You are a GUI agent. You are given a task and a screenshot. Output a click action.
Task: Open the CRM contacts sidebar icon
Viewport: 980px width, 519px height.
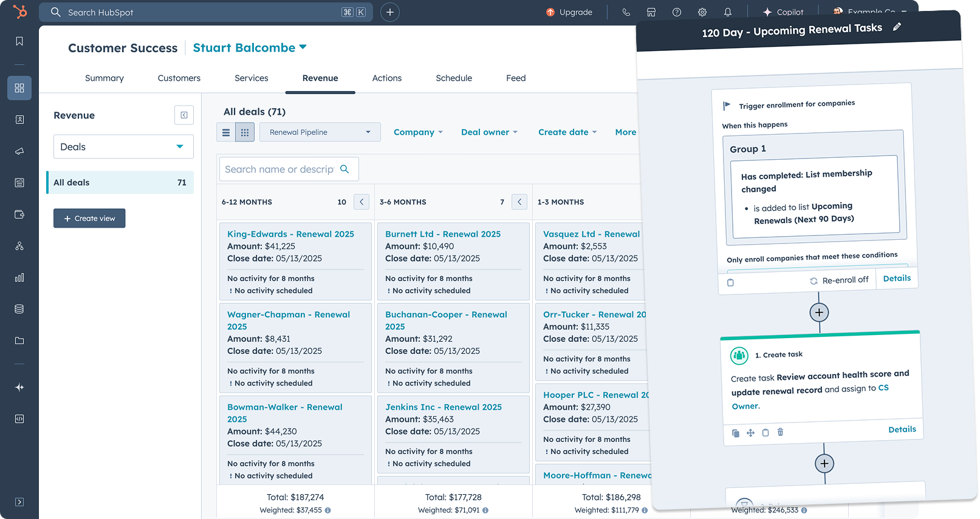point(19,120)
